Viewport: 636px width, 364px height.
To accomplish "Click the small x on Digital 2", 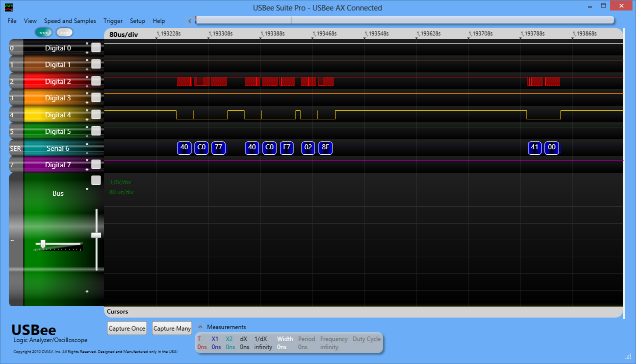I will (x=87, y=77).
